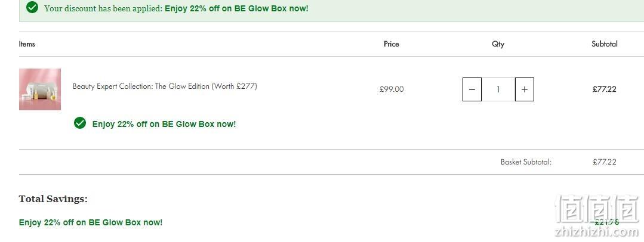This screenshot has height=242, width=644.
Task: Open the Glow Edition product thumbnail
Action: pos(40,89)
